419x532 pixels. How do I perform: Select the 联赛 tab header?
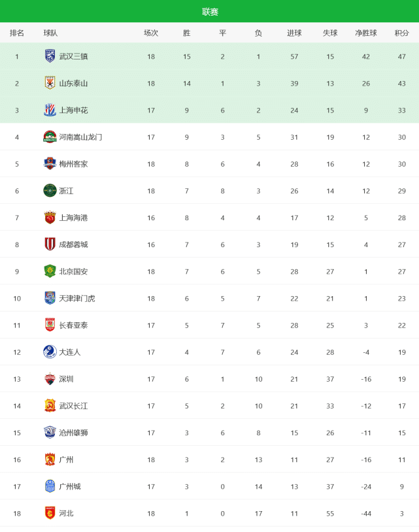click(210, 12)
